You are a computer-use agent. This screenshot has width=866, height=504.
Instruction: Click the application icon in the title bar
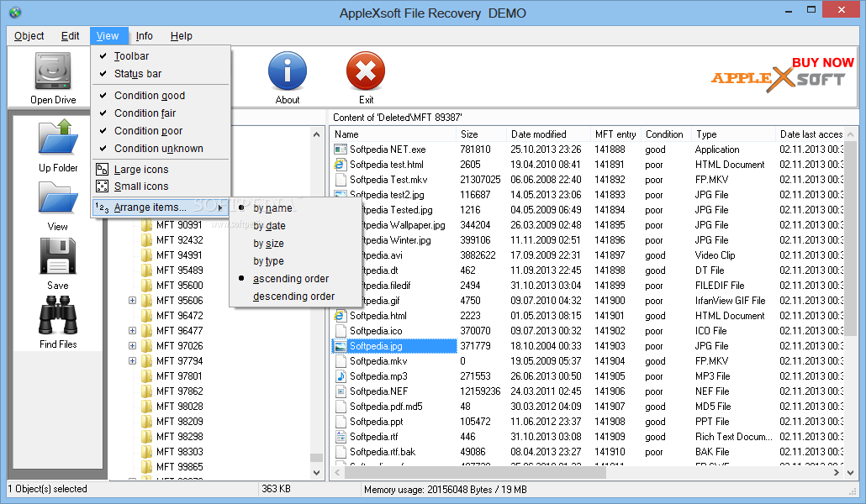(x=15, y=12)
